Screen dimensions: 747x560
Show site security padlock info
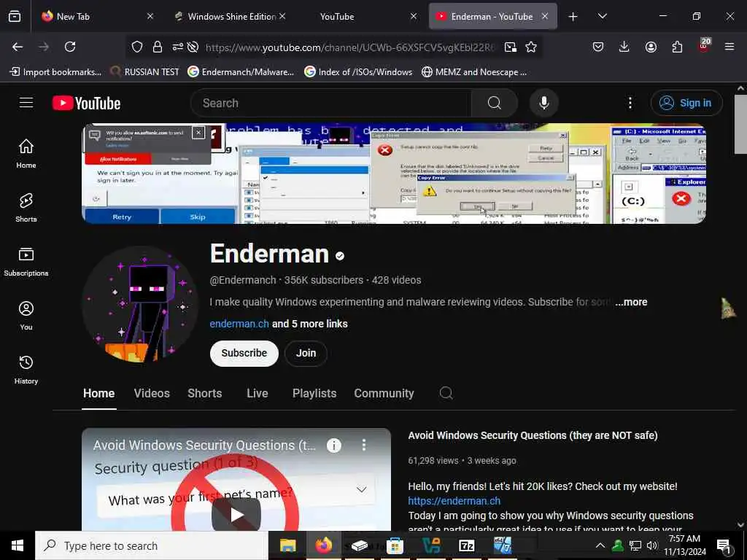click(x=158, y=47)
